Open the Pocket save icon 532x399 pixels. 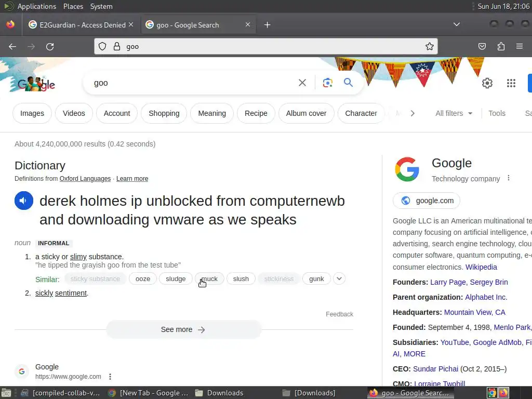coord(482,46)
